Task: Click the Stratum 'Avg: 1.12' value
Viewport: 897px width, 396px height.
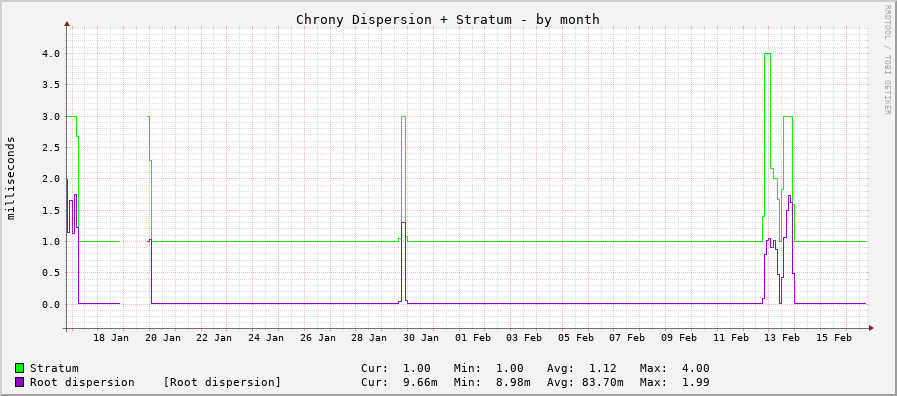Action: coord(582,368)
